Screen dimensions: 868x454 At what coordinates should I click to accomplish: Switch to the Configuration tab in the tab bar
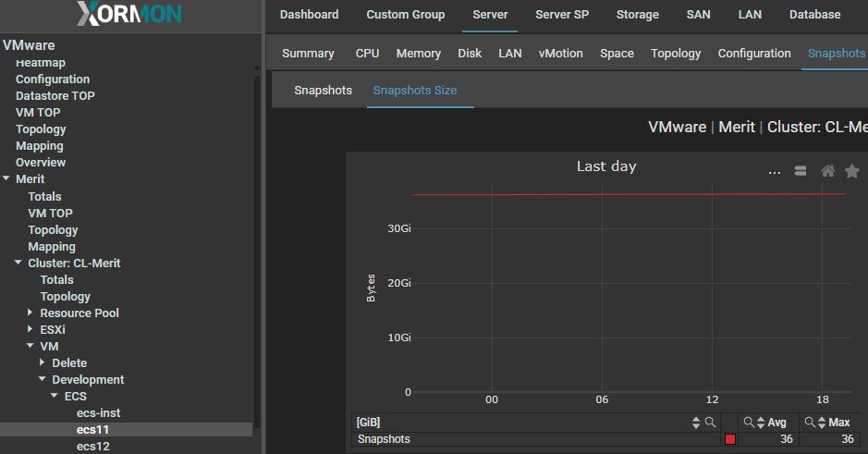(754, 53)
